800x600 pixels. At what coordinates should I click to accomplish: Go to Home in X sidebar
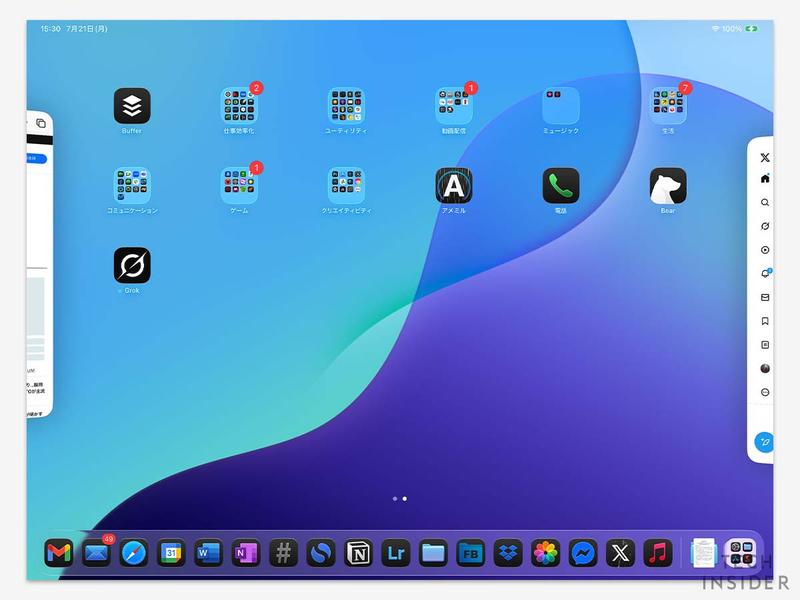pyautogui.click(x=765, y=179)
